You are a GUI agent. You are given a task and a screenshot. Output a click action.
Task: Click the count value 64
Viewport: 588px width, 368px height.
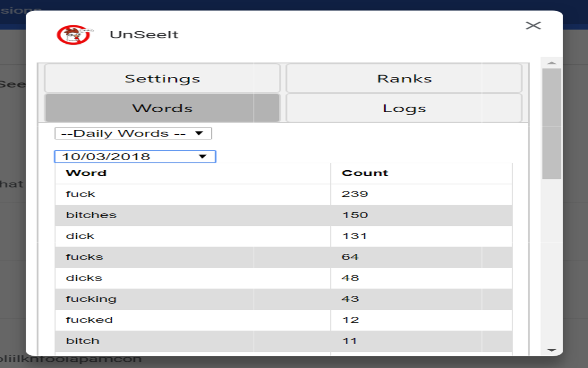pyautogui.click(x=350, y=257)
